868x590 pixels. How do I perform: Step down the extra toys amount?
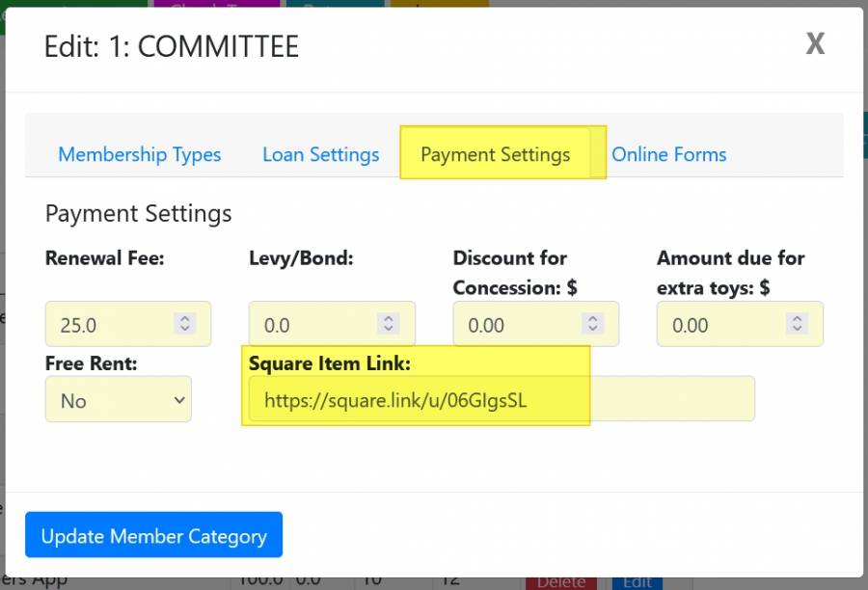[797, 330]
